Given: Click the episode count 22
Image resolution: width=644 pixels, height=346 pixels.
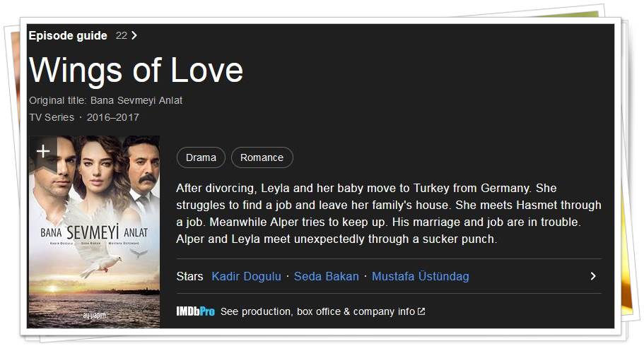Looking at the screenshot, I should tap(121, 36).
